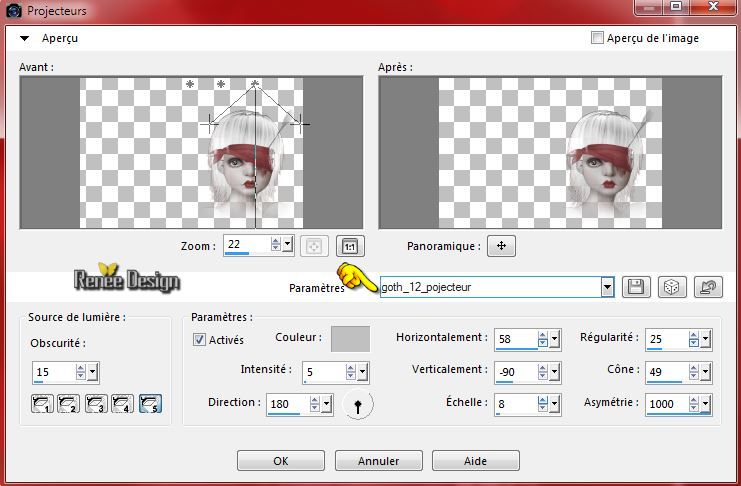Click the Direction value field showing 180
The height and width of the screenshot is (486, 741).
tap(288, 404)
